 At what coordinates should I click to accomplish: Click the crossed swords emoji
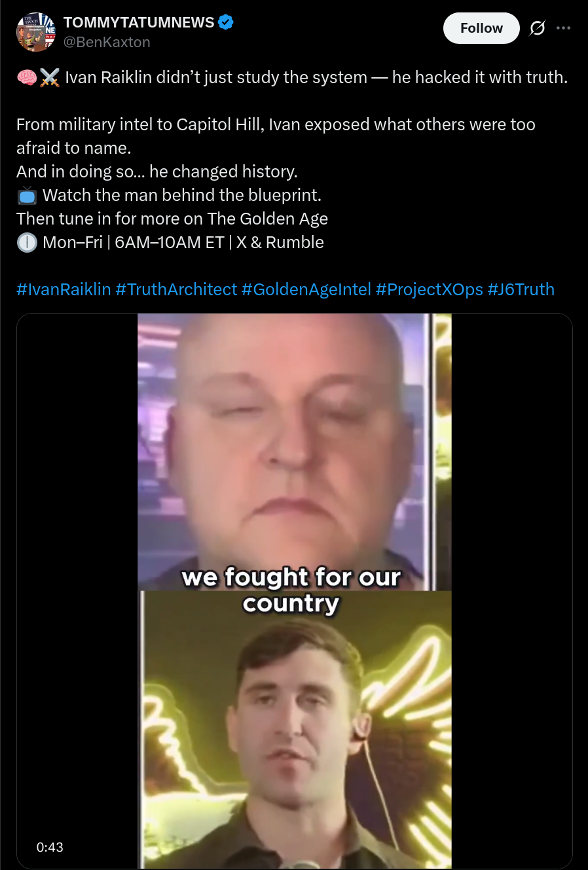click(50, 78)
